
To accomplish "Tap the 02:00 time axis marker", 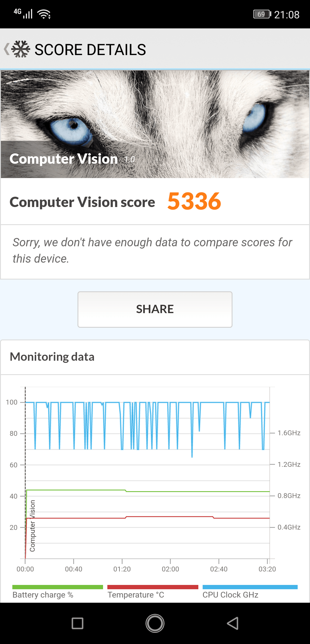I will click(170, 569).
